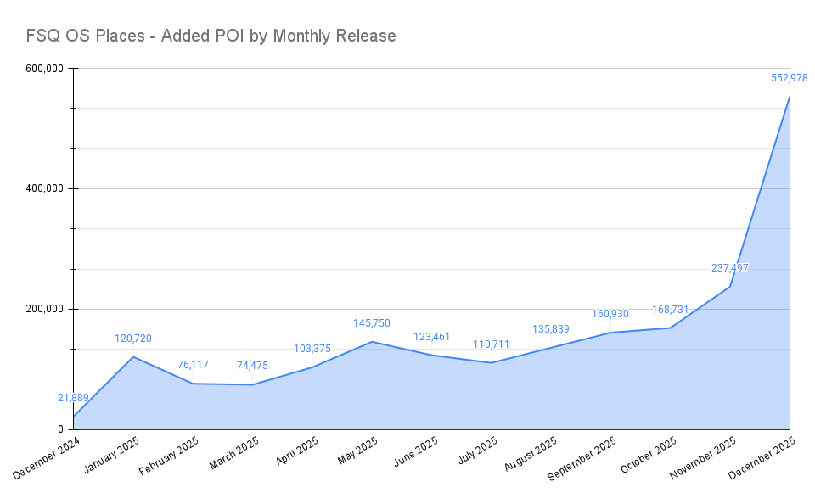The width and height of the screenshot is (815, 504).
Task: Select the 135,839 data label
Action: coord(550,329)
